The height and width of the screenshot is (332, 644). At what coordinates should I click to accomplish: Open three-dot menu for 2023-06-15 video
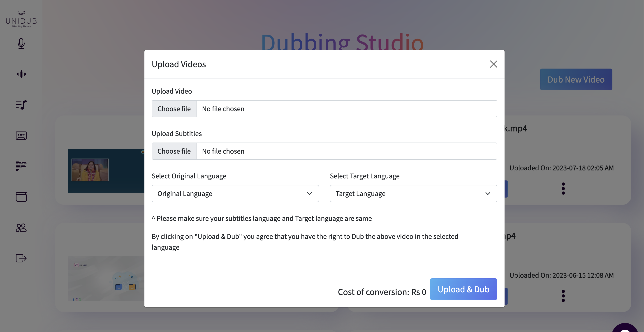pyautogui.click(x=563, y=296)
